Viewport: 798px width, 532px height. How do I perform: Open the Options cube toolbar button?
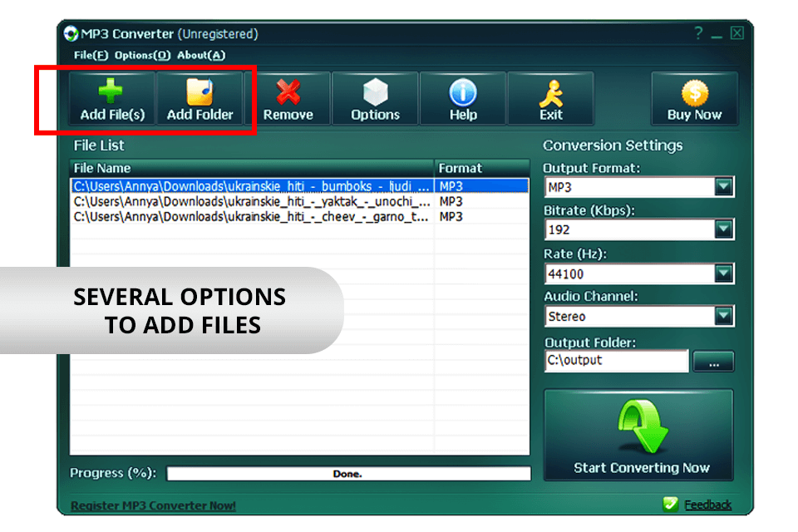(375, 99)
